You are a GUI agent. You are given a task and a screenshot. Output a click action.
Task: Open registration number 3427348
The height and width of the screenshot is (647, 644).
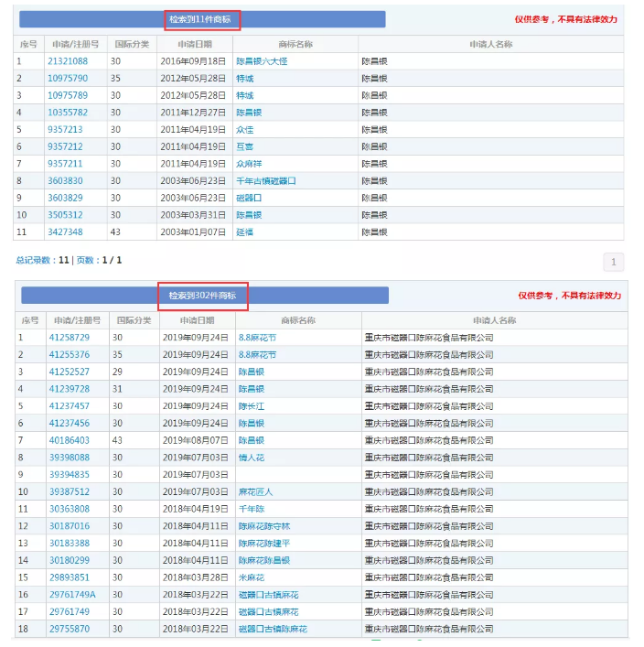[x=65, y=232]
